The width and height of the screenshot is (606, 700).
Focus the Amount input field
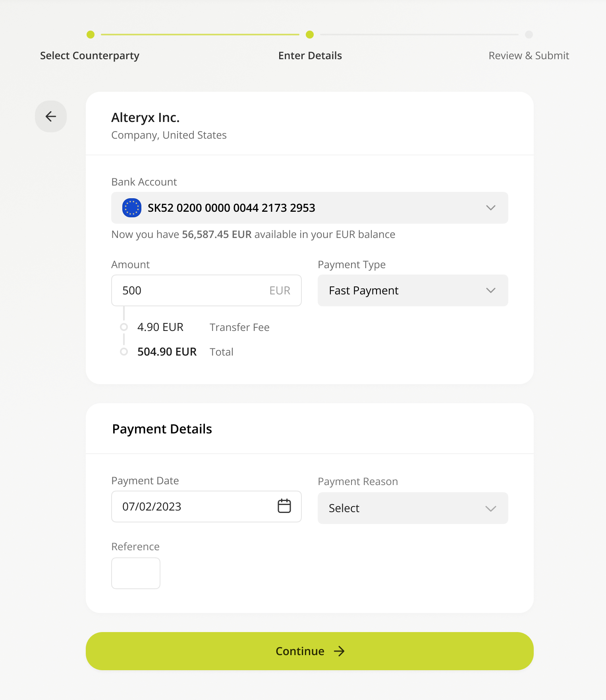207,290
